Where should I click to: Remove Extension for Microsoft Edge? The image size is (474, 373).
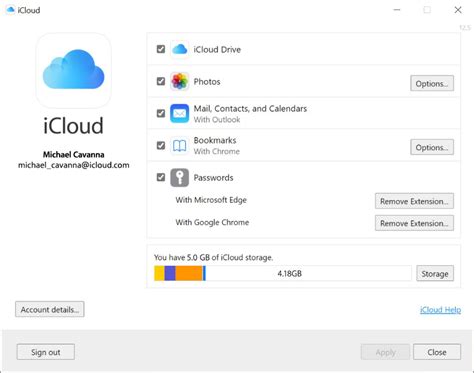[414, 201]
